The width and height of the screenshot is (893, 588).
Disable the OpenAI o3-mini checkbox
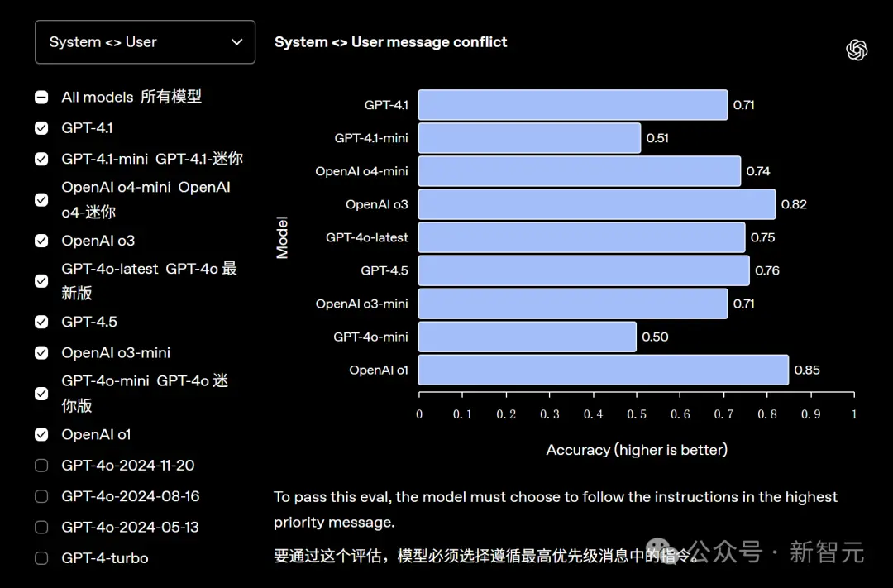click(x=41, y=353)
